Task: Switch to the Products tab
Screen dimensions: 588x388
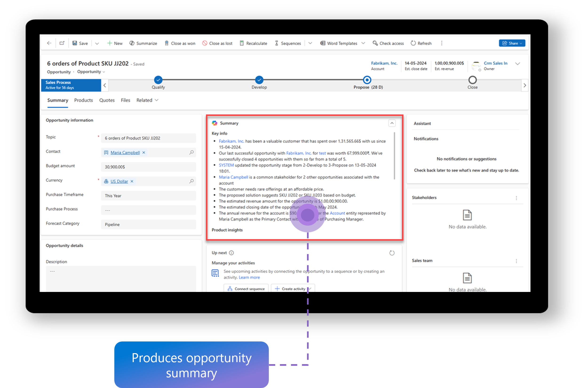Action: tap(83, 100)
